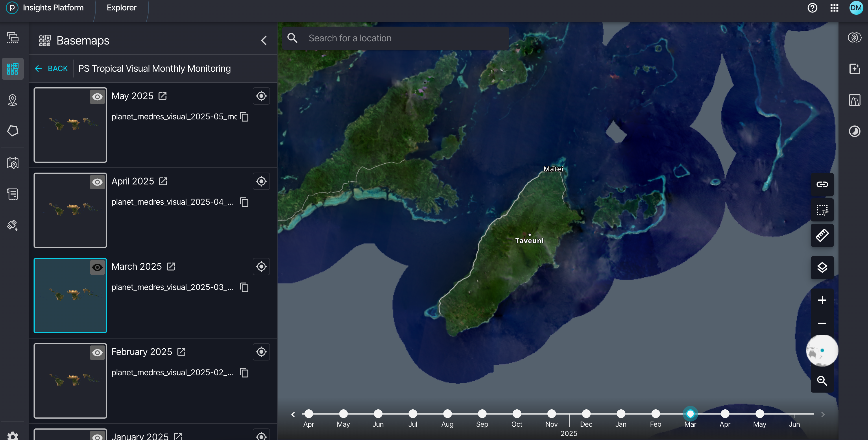
Task: Open the right panel contrast circle icon
Action: [x=854, y=131]
